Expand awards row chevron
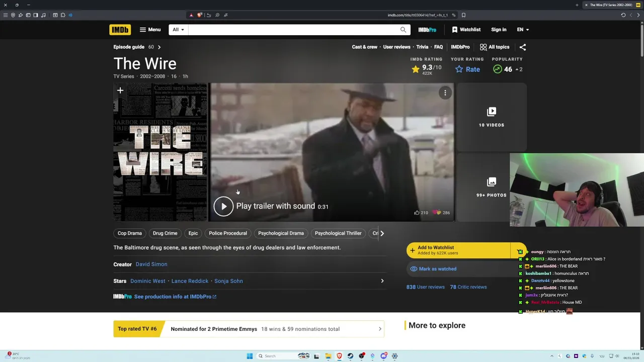The height and width of the screenshot is (362, 644). click(x=380, y=329)
